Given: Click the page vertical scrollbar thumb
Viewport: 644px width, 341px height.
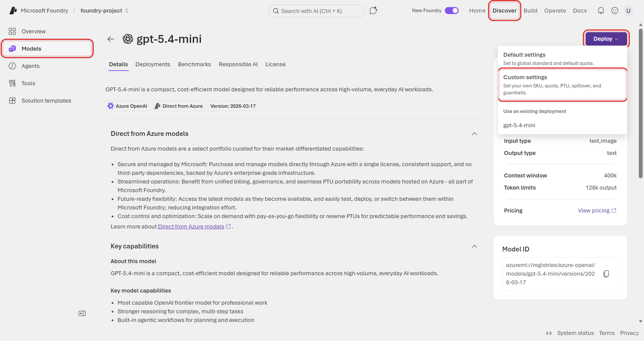Looking at the screenshot, I should click(641, 104).
